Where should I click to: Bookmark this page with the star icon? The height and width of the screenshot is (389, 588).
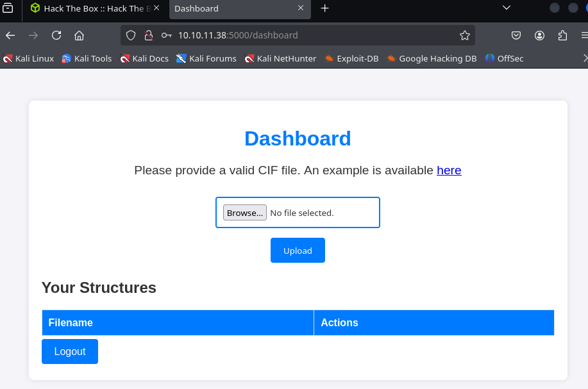[x=465, y=35]
